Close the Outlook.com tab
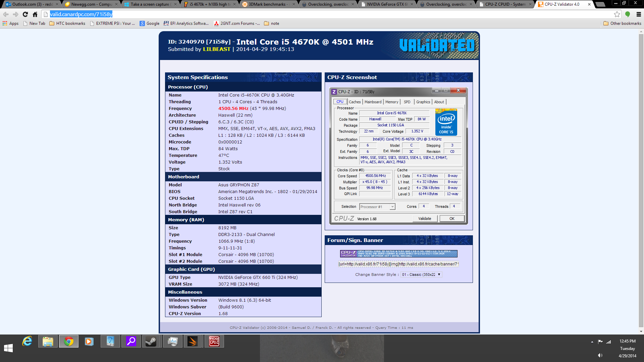The height and width of the screenshot is (362, 644). [57, 4]
